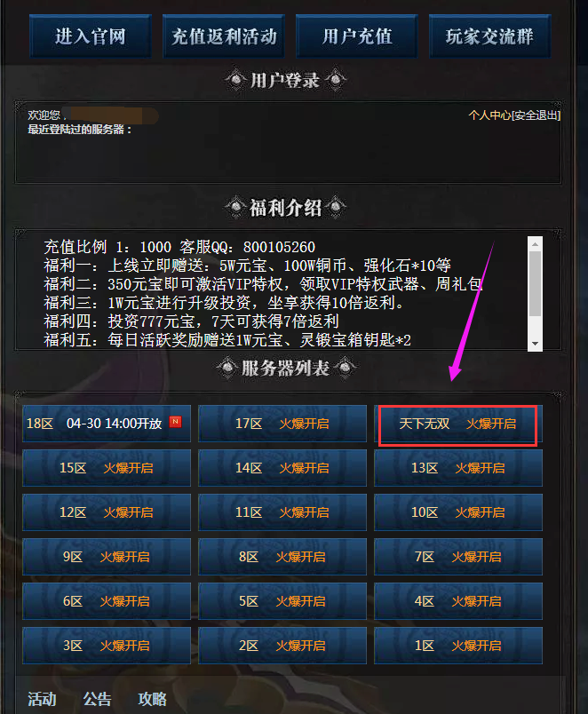Click the 个人中心 link
Screen dimensions: 588x714
489,115
